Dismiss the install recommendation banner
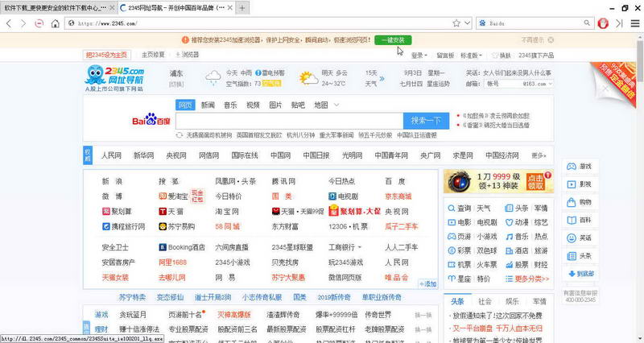Image resolution: width=644 pixels, height=343 pixels. (x=551, y=39)
